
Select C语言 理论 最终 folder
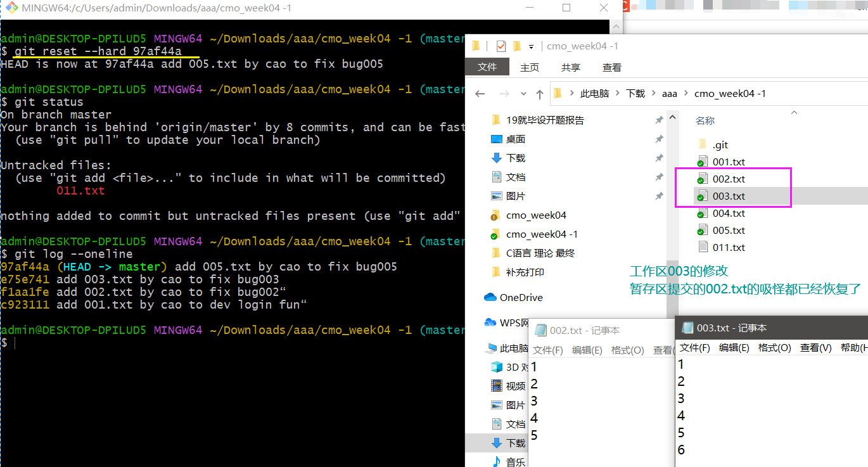coord(540,253)
